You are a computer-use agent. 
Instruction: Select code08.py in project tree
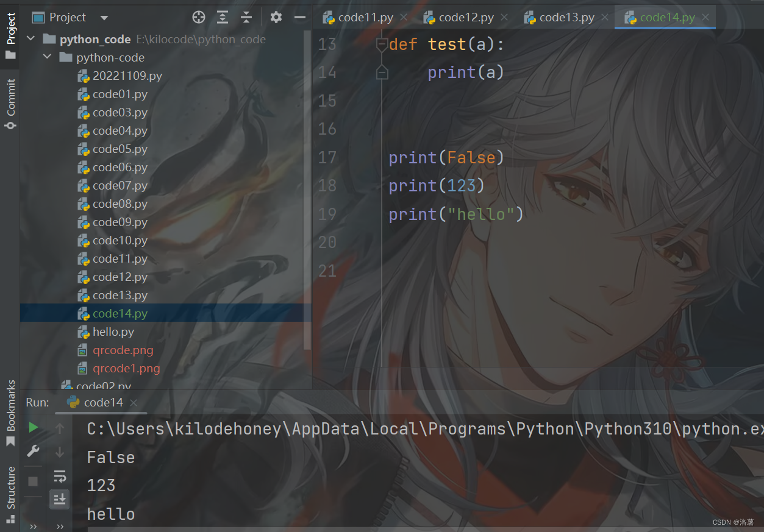point(113,204)
